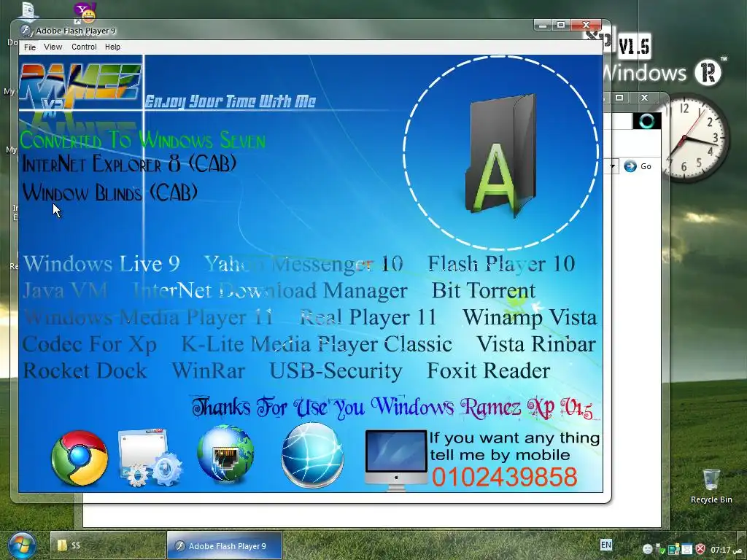
Task: Click 'Vista Rinbar' text
Action: point(536,344)
